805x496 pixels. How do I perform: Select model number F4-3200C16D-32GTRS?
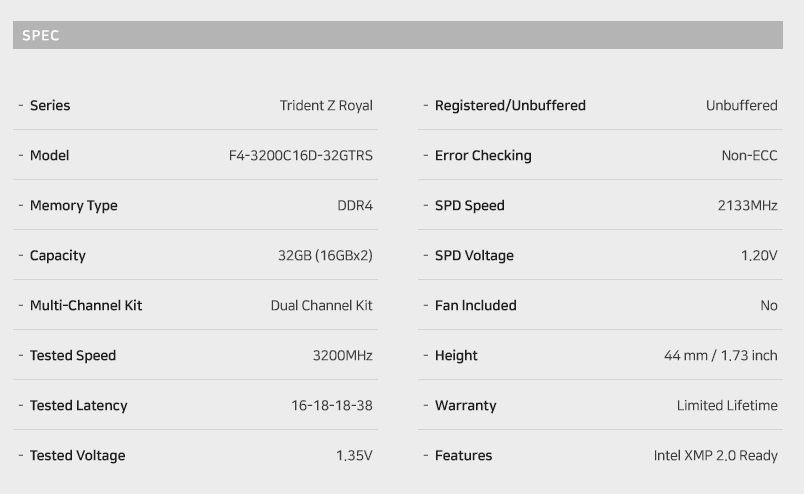click(x=301, y=155)
